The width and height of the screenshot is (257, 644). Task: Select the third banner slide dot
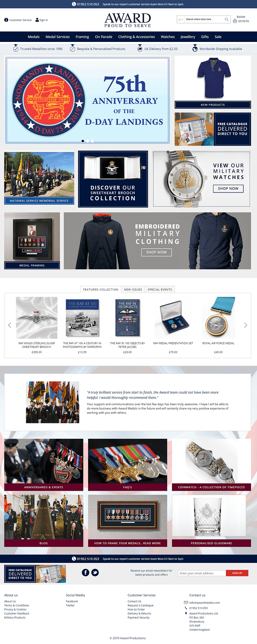point(92,141)
